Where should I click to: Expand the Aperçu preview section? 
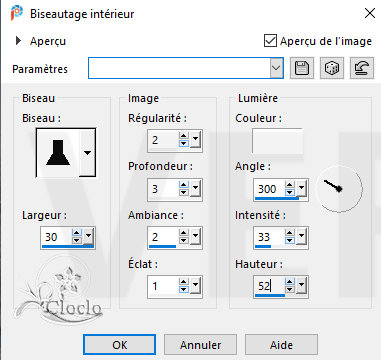pos(19,41)
